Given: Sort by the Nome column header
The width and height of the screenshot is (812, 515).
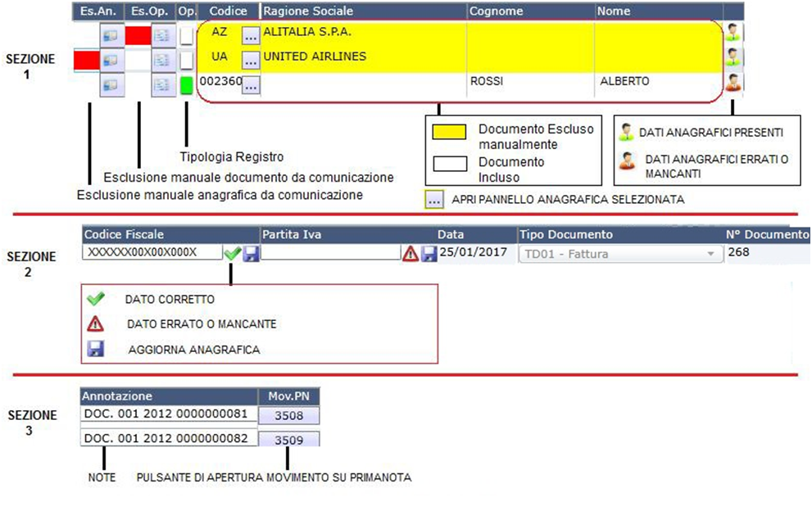Looking at the screenshot, I should (659, 11).
